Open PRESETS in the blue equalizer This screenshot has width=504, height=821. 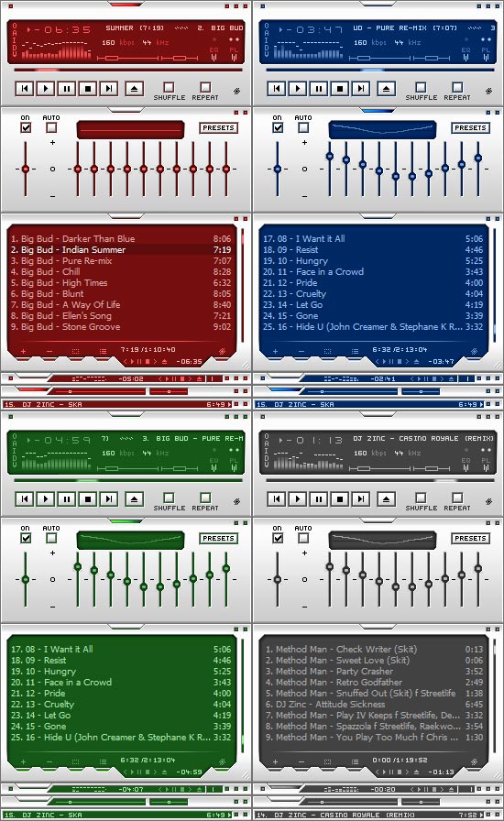(x=470, y=127)
